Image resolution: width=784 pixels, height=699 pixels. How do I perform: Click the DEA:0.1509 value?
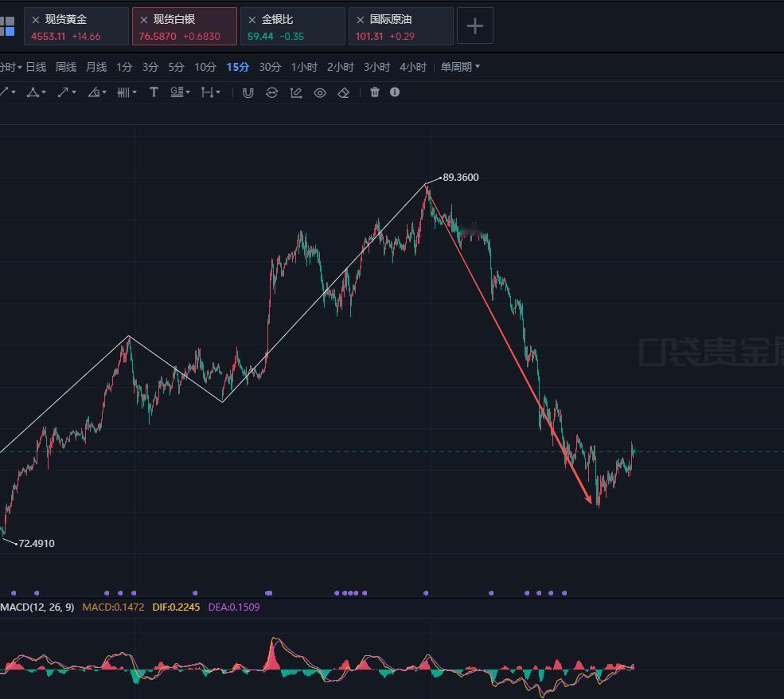click(x=234, y=607)
